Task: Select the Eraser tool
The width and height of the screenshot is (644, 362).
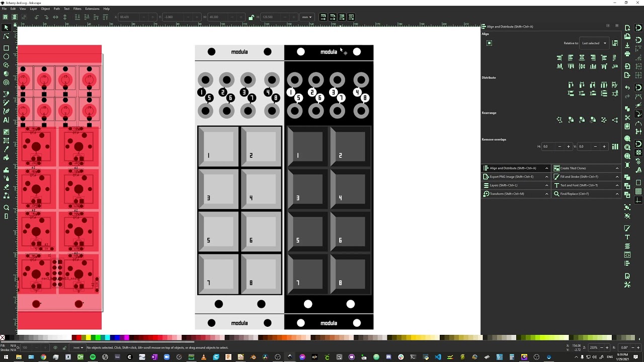Action: click(6, 188)
